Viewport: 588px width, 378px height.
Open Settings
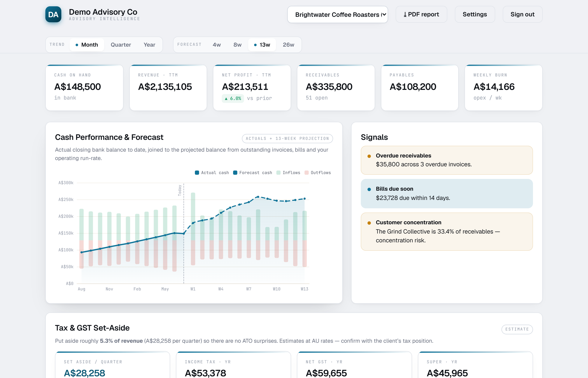click(x=475, y=14)
